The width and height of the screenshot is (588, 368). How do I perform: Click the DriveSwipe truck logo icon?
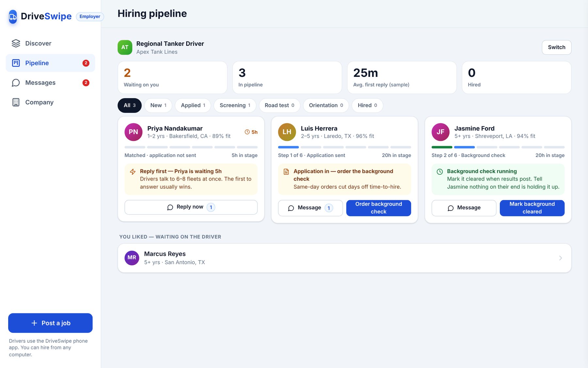(x=13, y=17)
